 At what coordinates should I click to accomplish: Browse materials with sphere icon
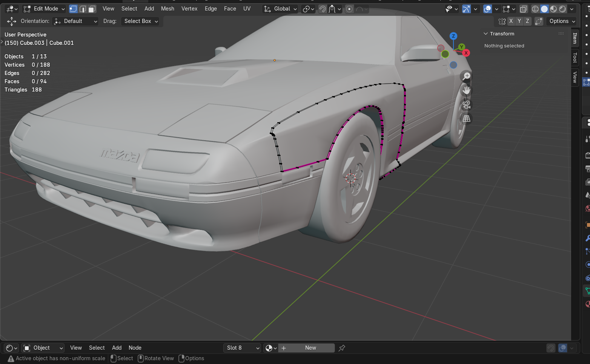tap(271, 348)
